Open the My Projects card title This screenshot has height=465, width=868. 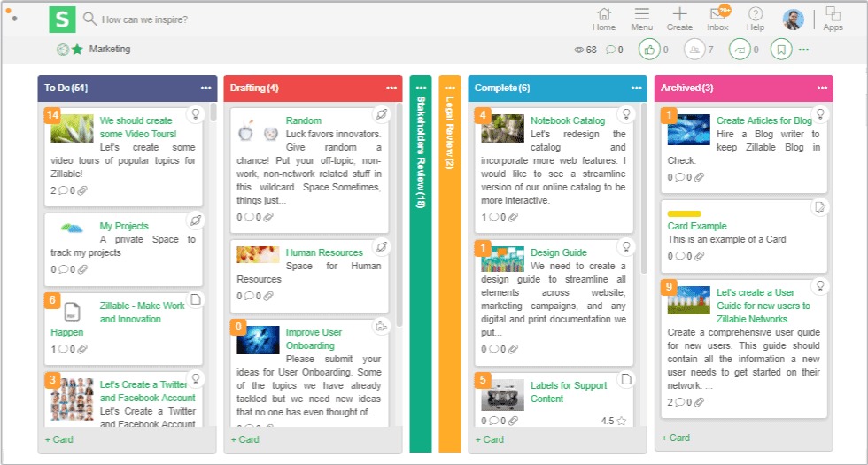[x=124, y=226]
